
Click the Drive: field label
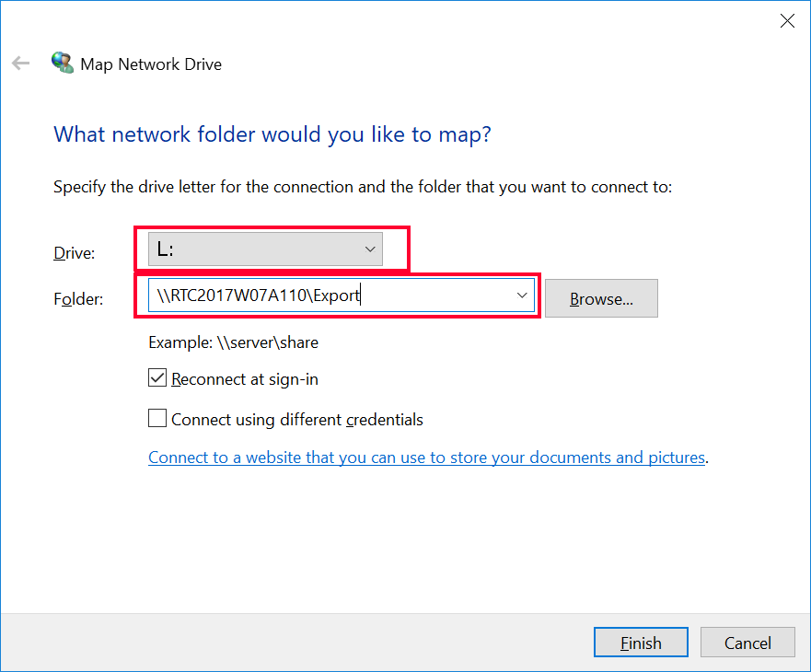pos(75,253)
